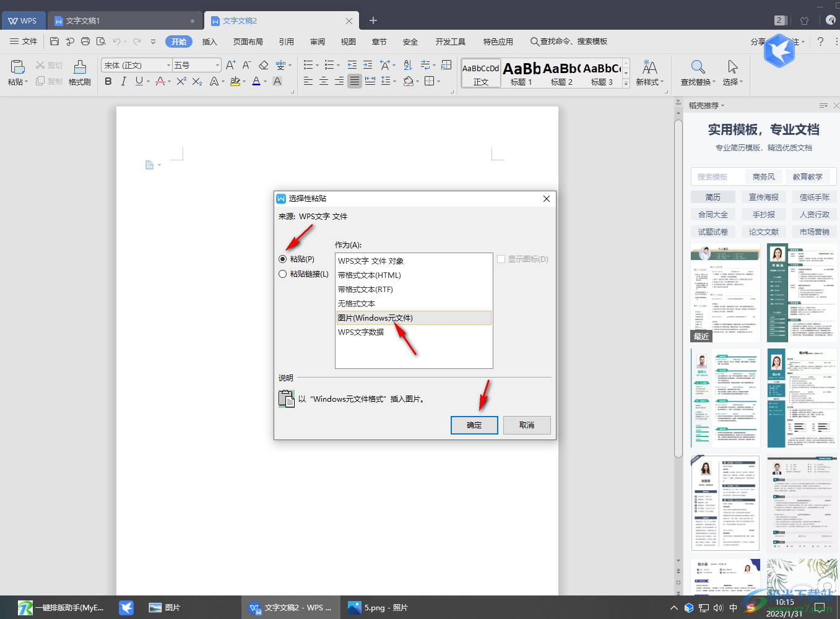The width and height of the screenshot is (840, 619).
Task: Switch to the 视图 ribbon tab
Action: click(x=349, y=41)
